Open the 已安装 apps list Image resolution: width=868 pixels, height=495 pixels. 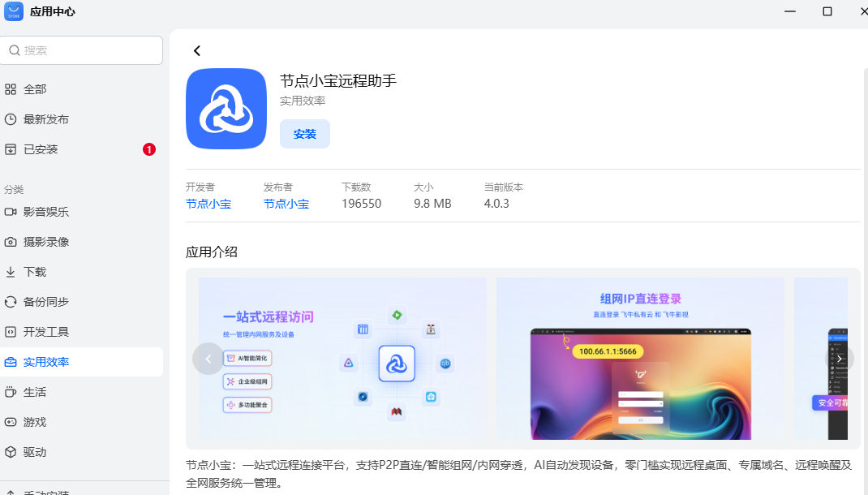(x=41, y=149)
